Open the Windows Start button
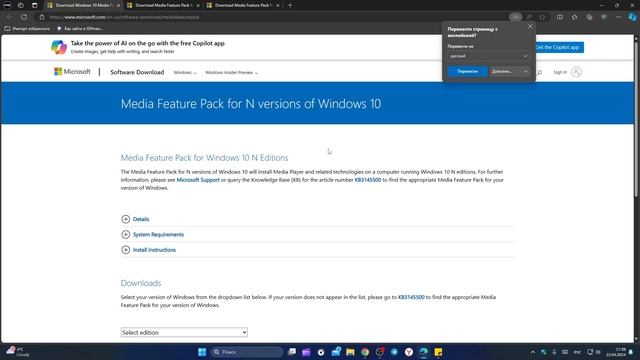Screen dimensions: 640x360 (202, 352)
